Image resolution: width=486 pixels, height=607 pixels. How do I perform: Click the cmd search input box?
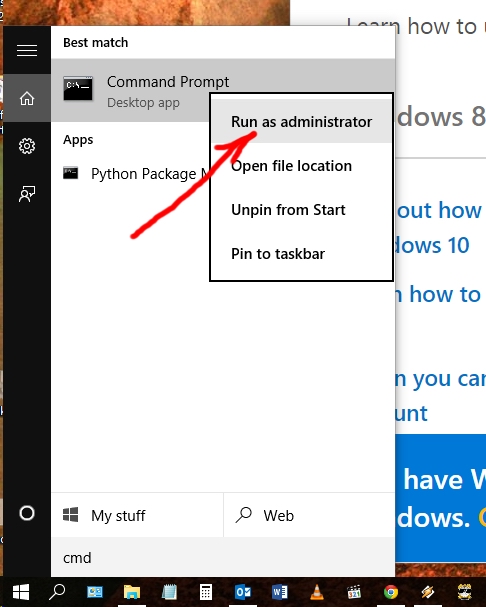[x=223, y=557]
